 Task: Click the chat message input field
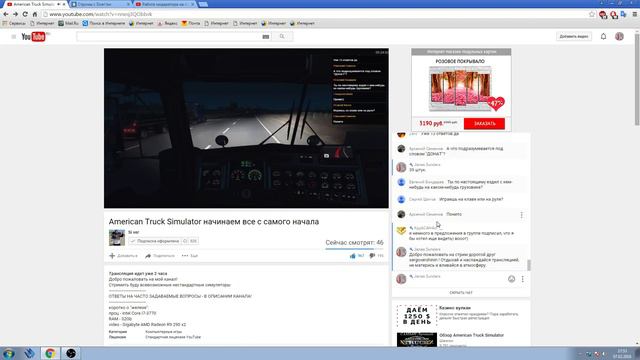click(x=457, y=282)
